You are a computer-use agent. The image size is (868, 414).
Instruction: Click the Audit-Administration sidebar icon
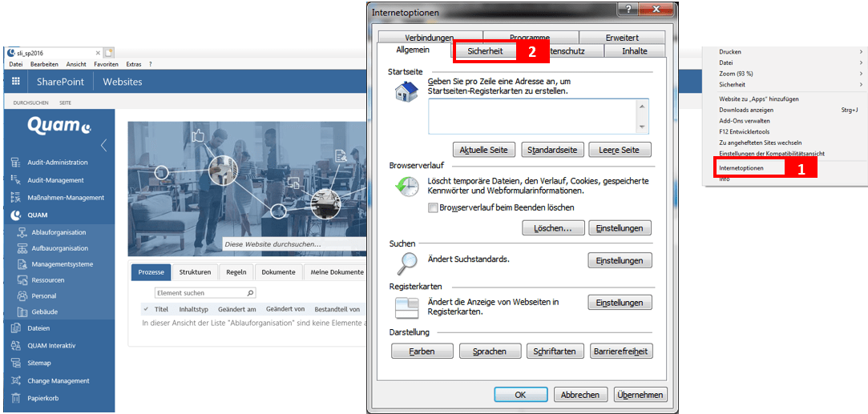tap(16, 163)
